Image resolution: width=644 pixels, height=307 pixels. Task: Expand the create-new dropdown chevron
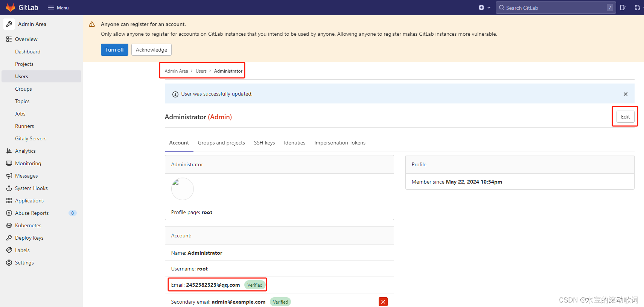pos(489,8)
